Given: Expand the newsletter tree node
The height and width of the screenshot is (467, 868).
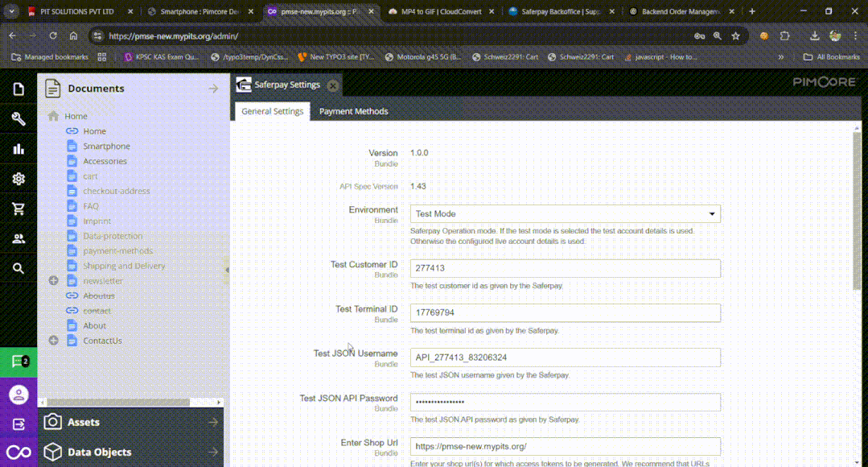Looking at the screenshot, I should pos(54,281).
